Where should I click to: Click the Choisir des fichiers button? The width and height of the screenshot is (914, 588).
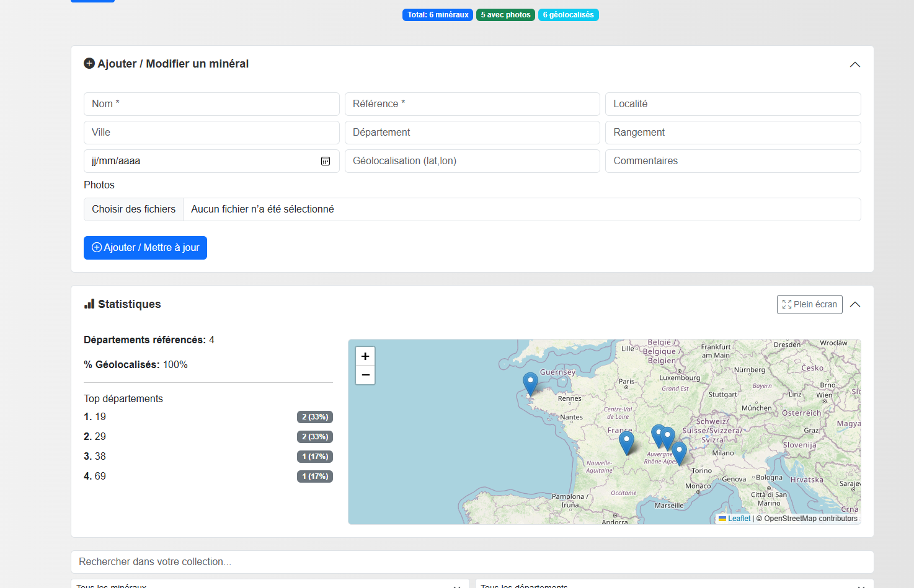[134, 209]
